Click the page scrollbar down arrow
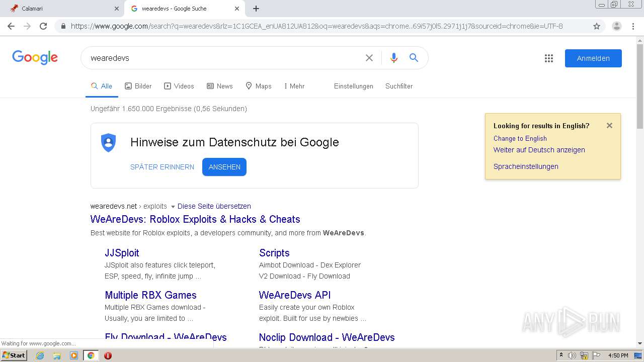Screen dimensions: 644x362 pos(640,343)
